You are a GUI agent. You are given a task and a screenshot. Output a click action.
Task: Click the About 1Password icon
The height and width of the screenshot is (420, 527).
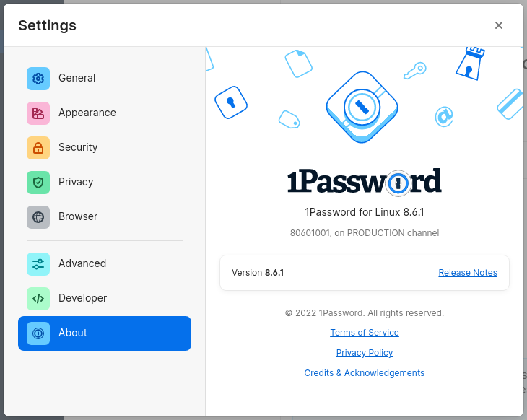pyautogui.click(x=38, y=333)
